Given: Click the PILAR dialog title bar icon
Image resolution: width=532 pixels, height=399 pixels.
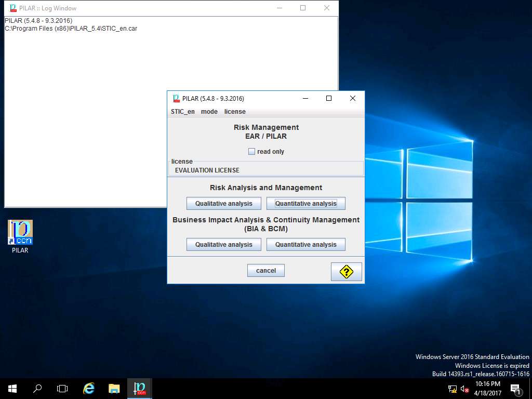Looking at the screenshot, I should tap(177, 98).
